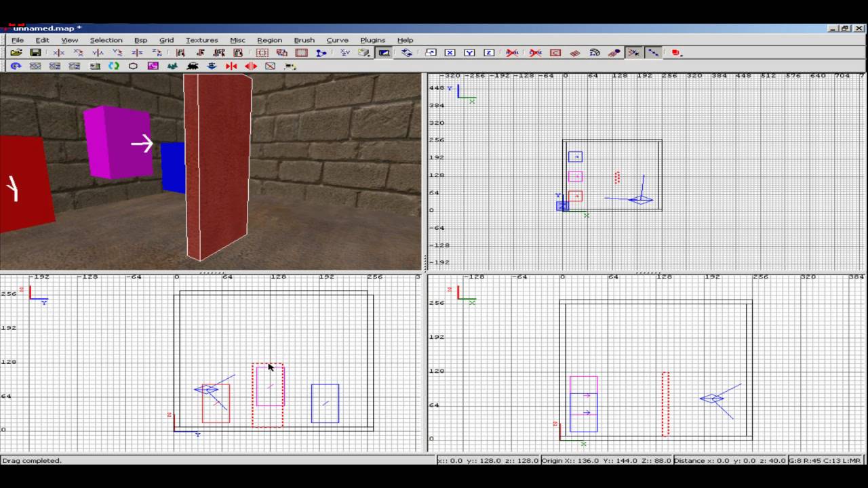Click the X scale lock button
Screen dimensions: 868x488
click(x=450, y=53)
